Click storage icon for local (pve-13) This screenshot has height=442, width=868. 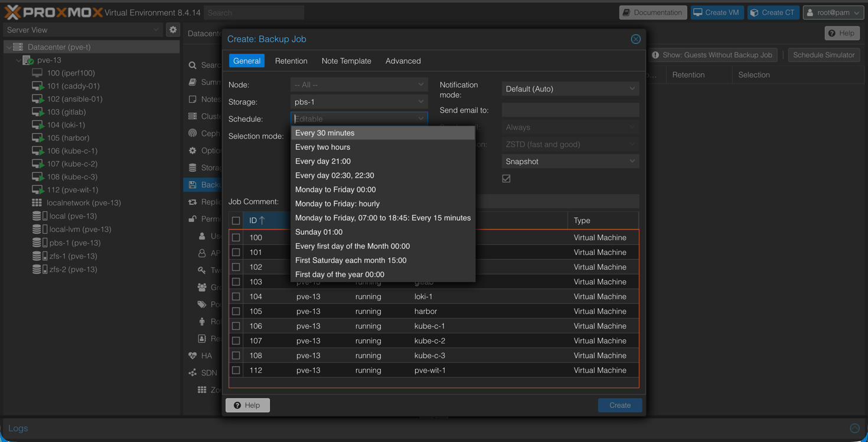(x=40, y=216)
